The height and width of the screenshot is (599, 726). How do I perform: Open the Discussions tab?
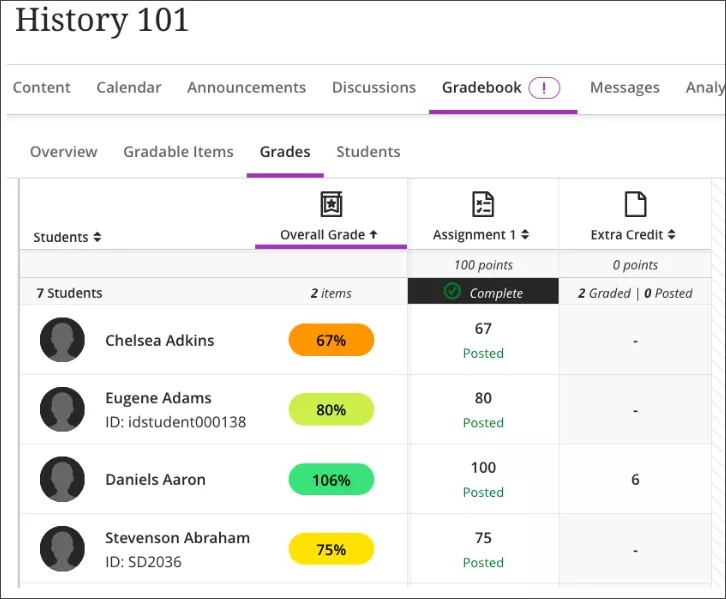(373, 88)
